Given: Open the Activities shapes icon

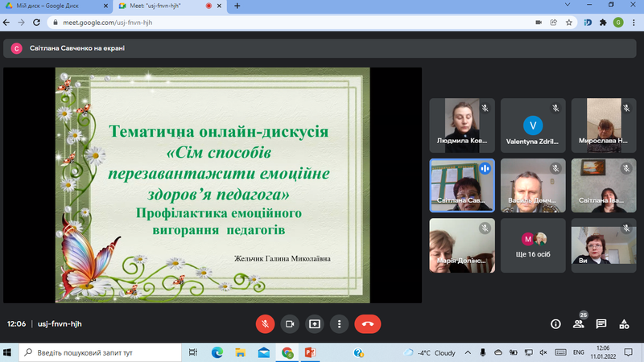Looking at the screenshot, I should pos(625,324).
